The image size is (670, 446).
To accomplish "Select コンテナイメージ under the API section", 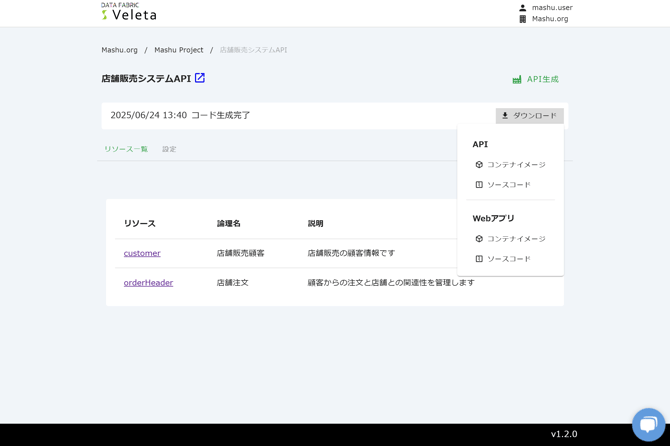I will (x=515, y=165).
